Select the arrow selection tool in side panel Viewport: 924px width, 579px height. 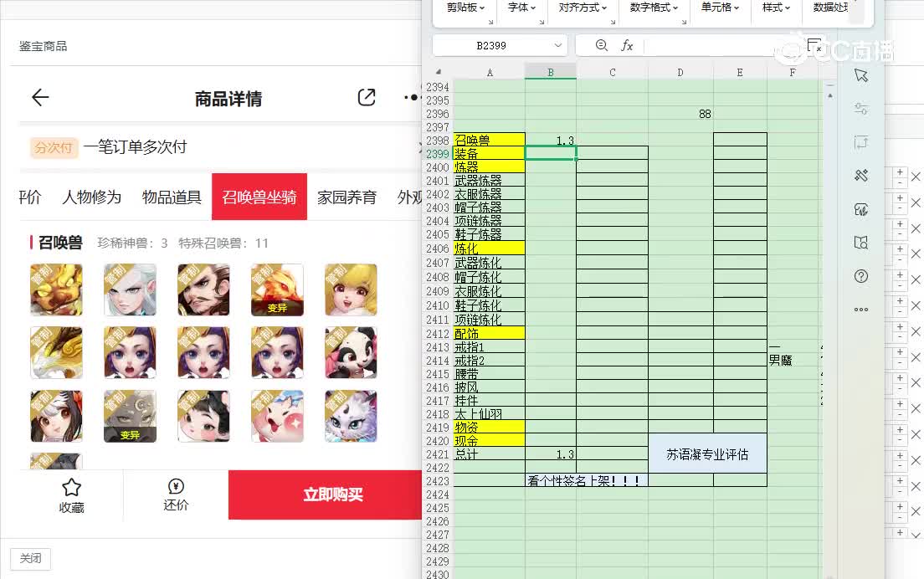click(x=861, y=75)
